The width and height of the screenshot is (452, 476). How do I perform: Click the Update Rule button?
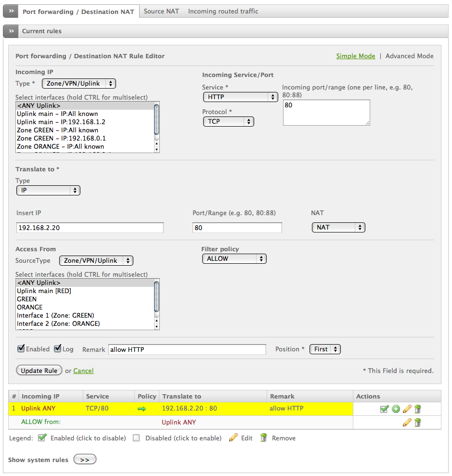[39, 371]
